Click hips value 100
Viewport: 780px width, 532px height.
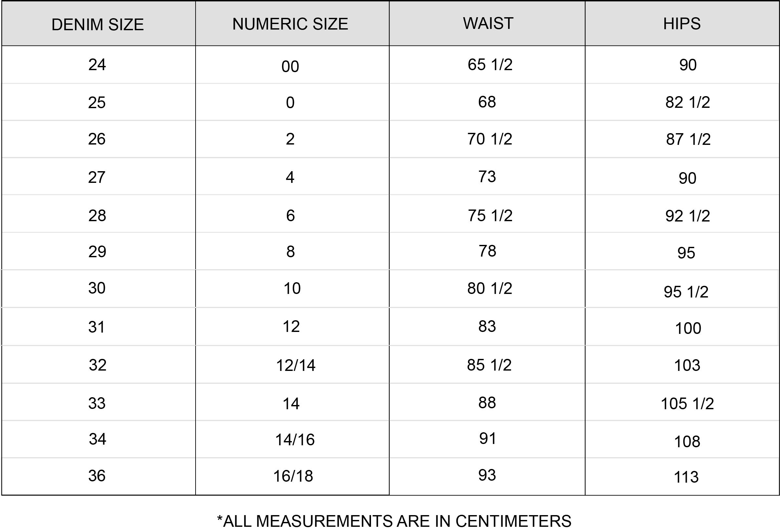coord(688,328)
